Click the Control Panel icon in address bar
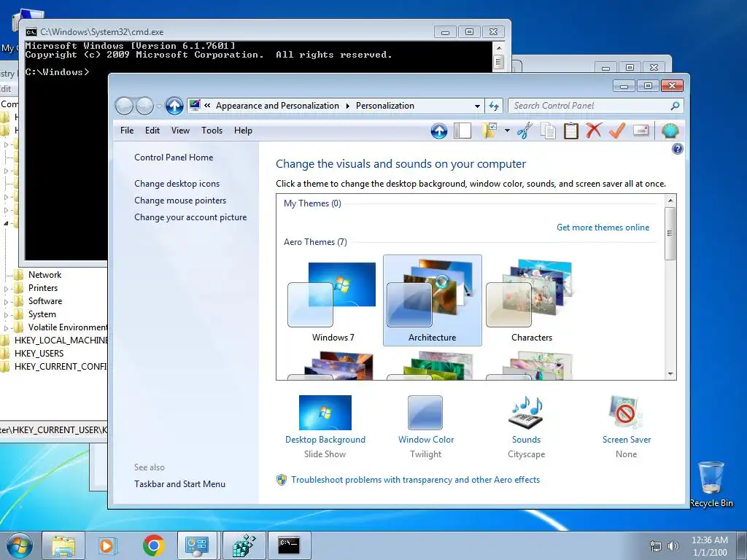The image size is (747, 560). click(194, 105)
